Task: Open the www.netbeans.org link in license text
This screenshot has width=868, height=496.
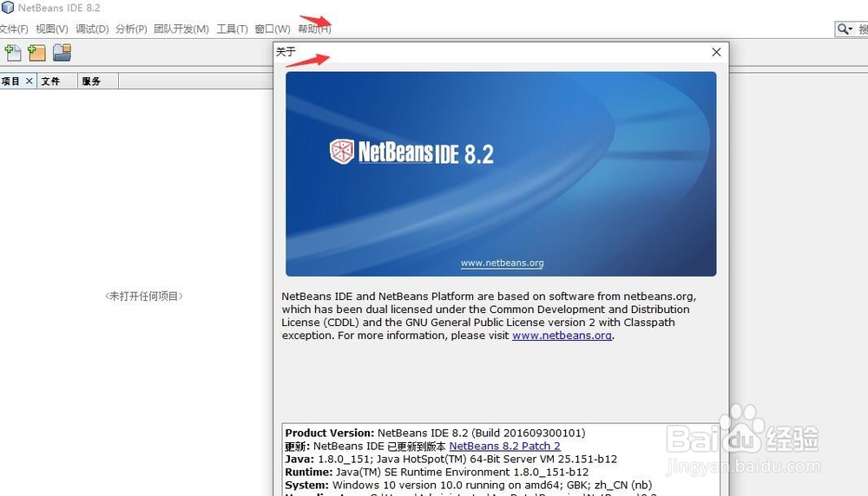Action: pos(562,335)
